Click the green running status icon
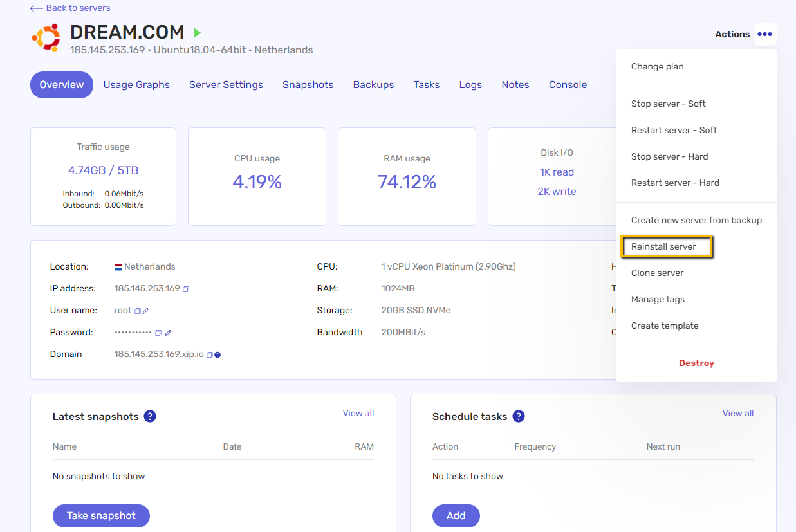This screenshot has height=532, width=796. (198, 32)
